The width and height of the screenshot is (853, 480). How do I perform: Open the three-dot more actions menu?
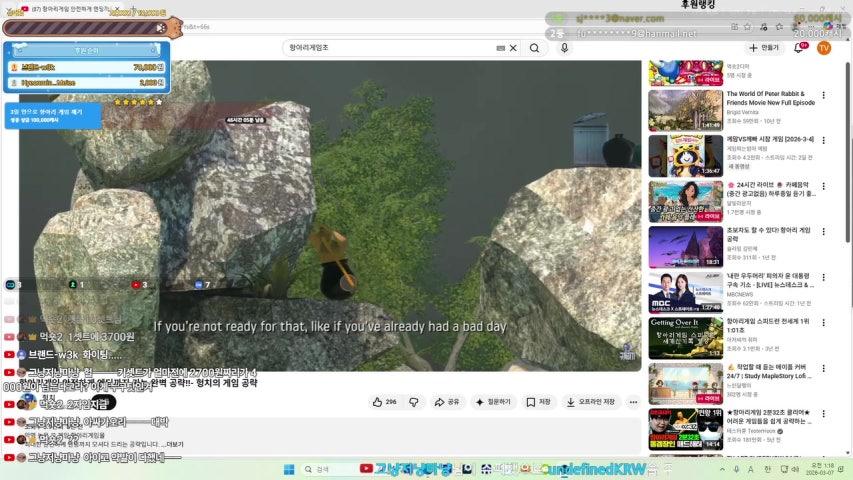tap(633, 402)
